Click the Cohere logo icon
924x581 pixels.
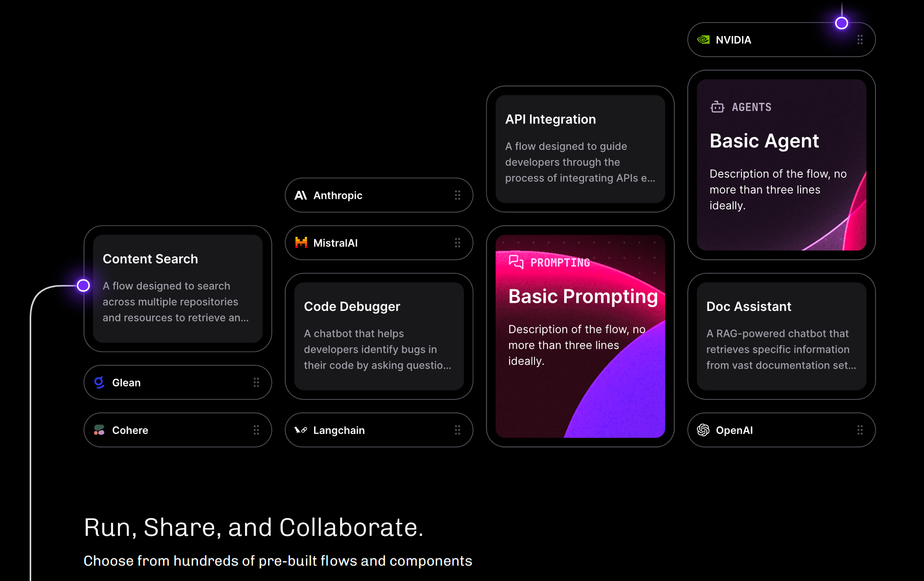[x=99, y=430]
